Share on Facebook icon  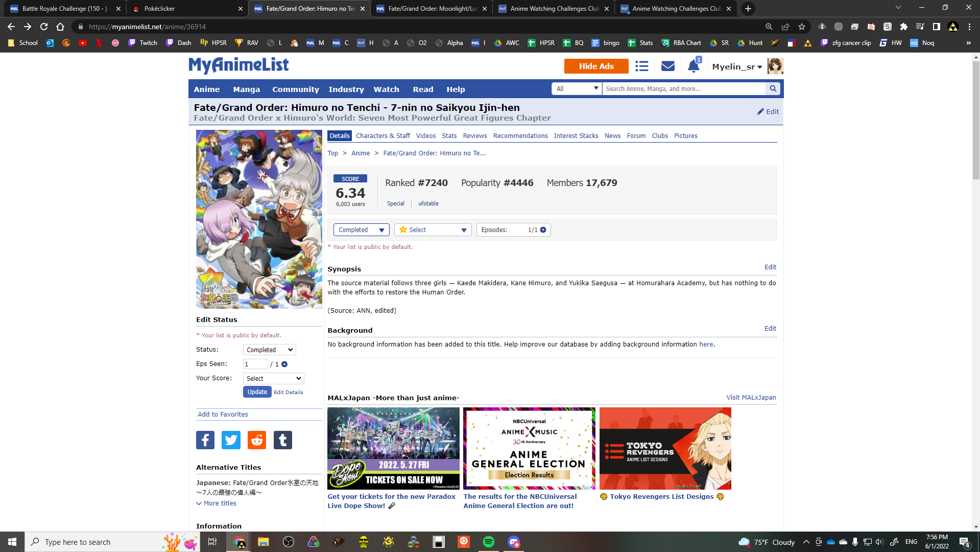205,440
